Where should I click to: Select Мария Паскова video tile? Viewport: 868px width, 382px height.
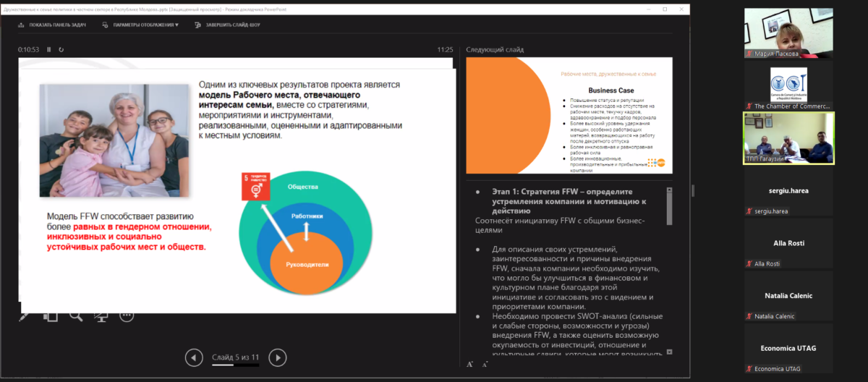point(788,33)
